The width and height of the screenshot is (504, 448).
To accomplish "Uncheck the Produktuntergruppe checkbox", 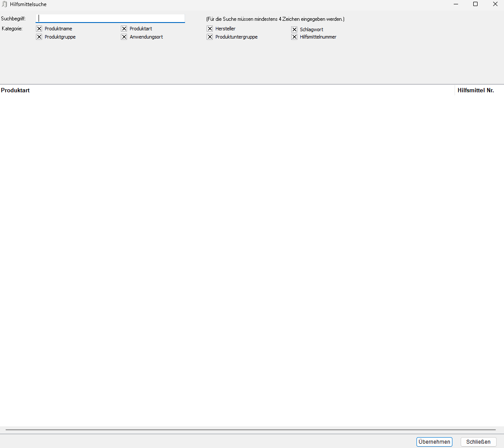I will coord(210,37).
